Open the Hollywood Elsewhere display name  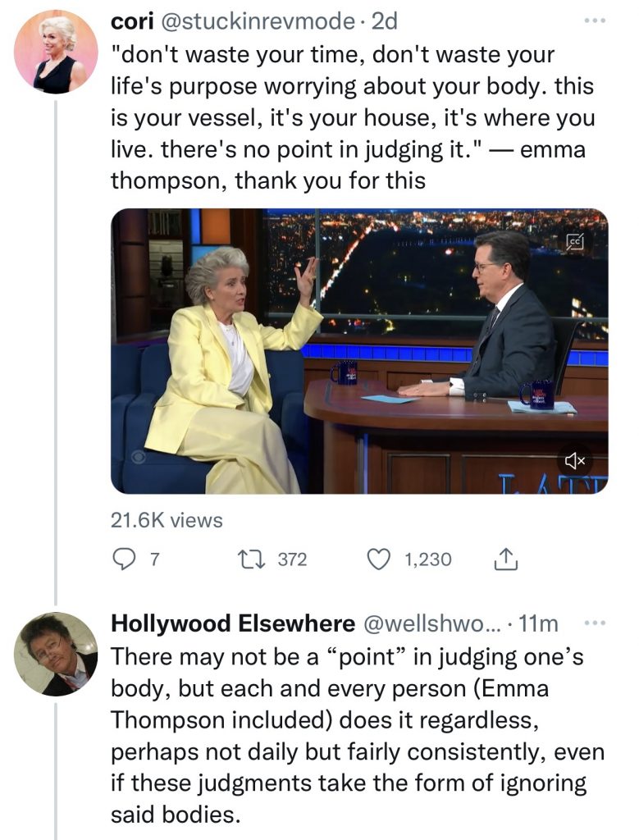tap(232, 624)
